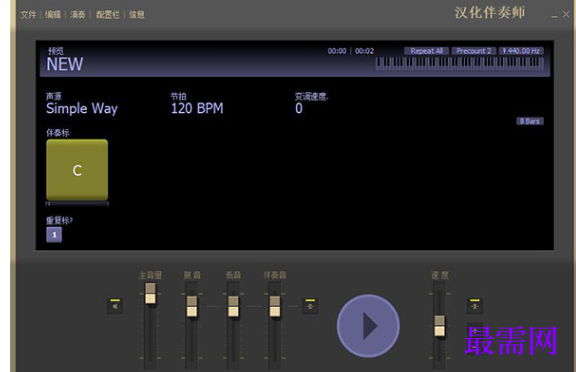This screenshot has width=576, height=372.
Task: Open the 文件 menu
Action: coord(28,15)
